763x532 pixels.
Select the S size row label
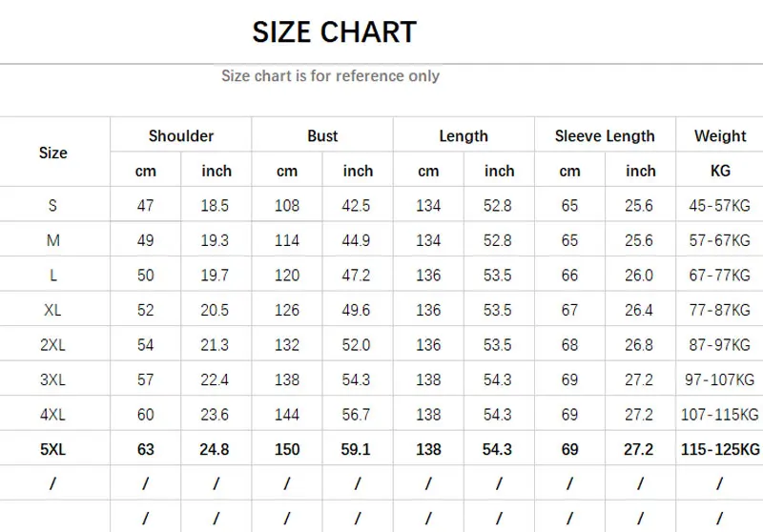(53, 206)
